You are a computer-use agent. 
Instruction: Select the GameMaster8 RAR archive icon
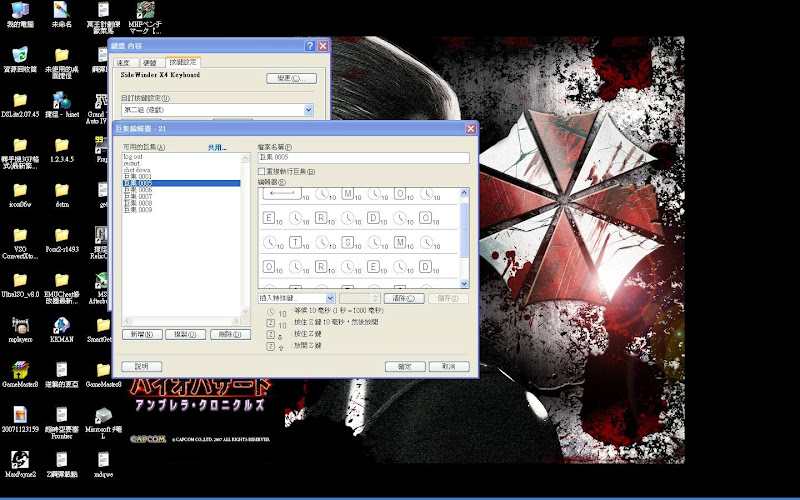pos(20,374)
